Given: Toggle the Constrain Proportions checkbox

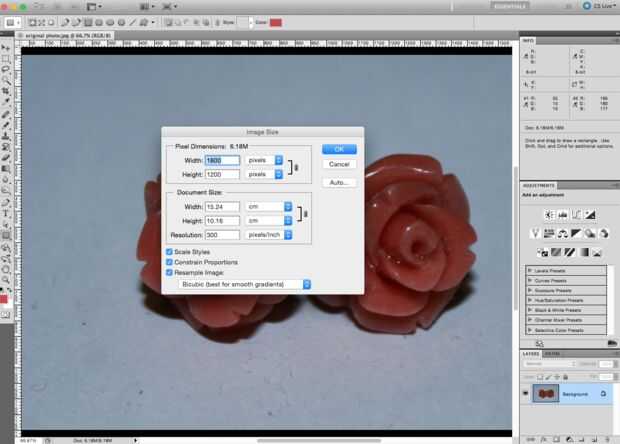Looking at the screenshot, I should tap(170, 262).
